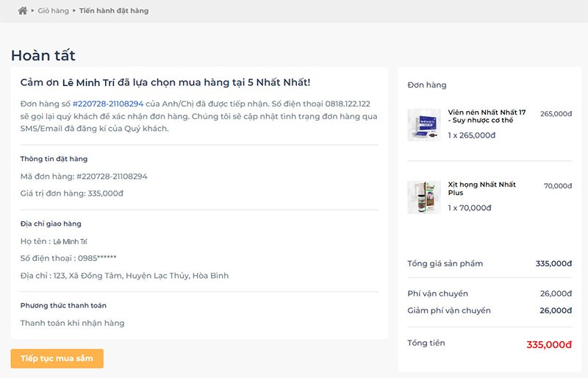Open order number #220728-21108294 link
The height and width of the screenshot is (378, 588).
tap(108, 104)
